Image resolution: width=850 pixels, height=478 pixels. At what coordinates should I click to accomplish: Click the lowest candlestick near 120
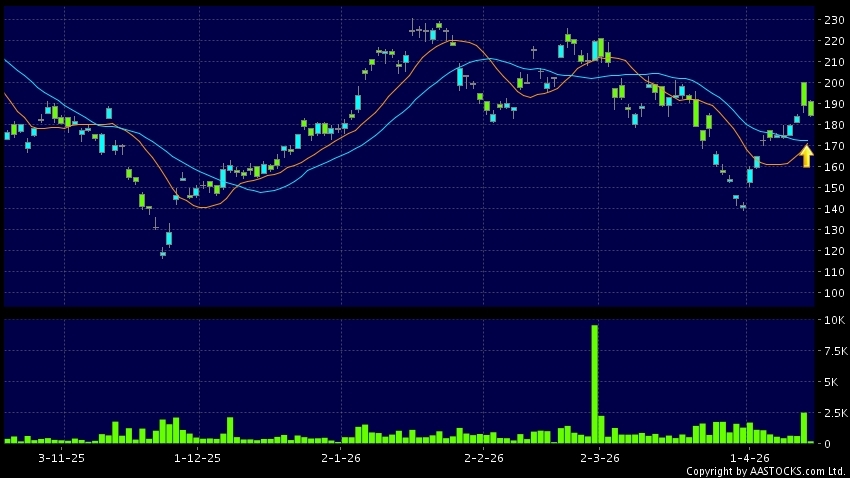162,253
